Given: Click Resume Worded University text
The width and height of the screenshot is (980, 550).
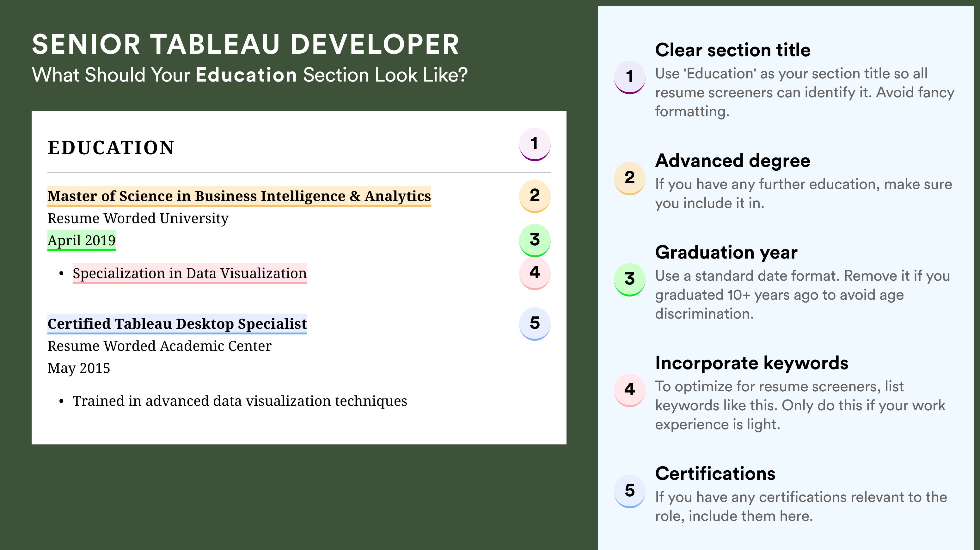Looking at the screenshot, I should click(138, 218).
